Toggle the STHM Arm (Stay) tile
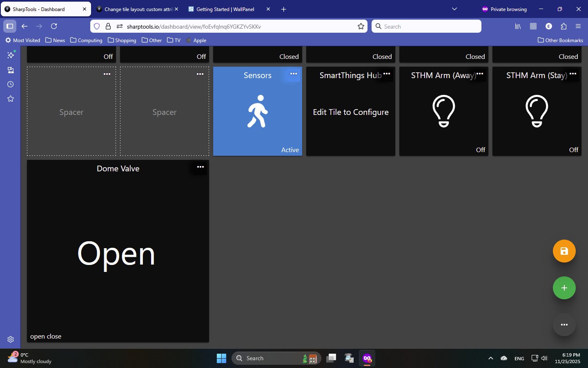The width and height of the screenshot is (588, 368). pyautogui.click(x=537, y=112)
